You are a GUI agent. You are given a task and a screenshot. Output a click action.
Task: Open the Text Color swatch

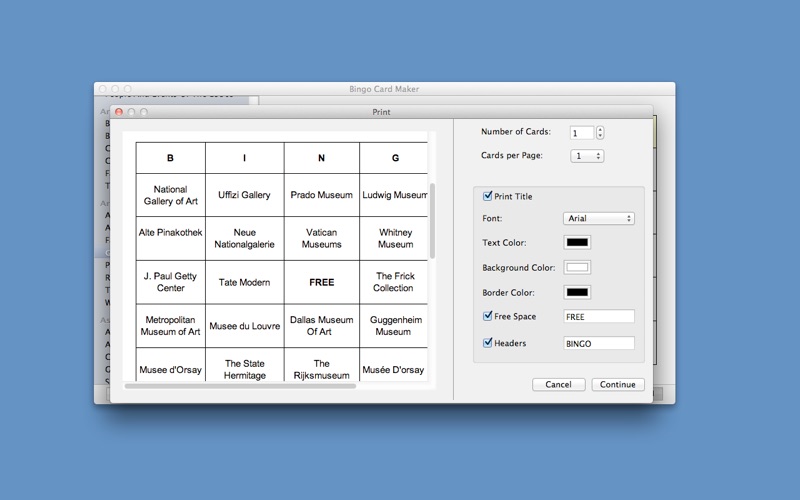(x=577, y=242)
